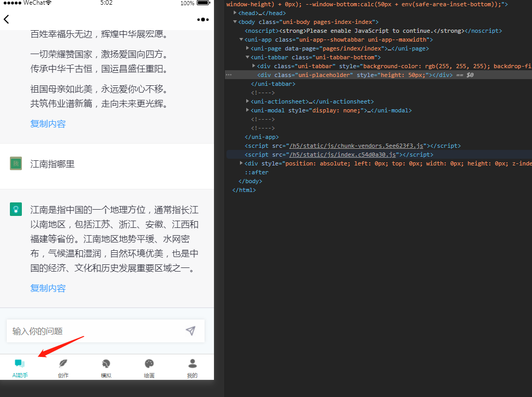This screenshot has width=532, height=397.
Task: Tap the 绘画 palette icon
Action: 149,364
